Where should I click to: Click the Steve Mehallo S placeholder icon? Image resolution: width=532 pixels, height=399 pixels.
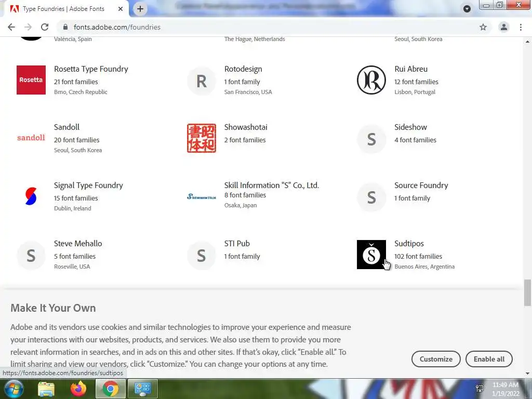[31, 256]
